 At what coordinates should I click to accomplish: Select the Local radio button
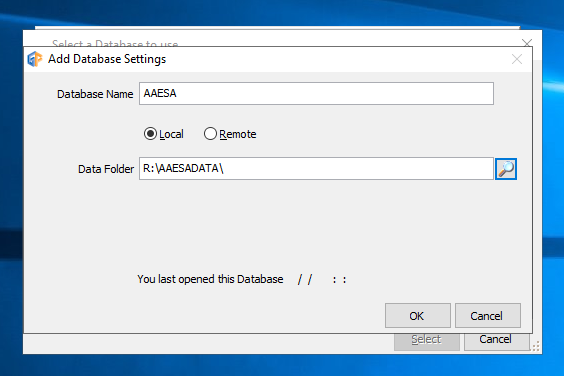tap(150, 134)
